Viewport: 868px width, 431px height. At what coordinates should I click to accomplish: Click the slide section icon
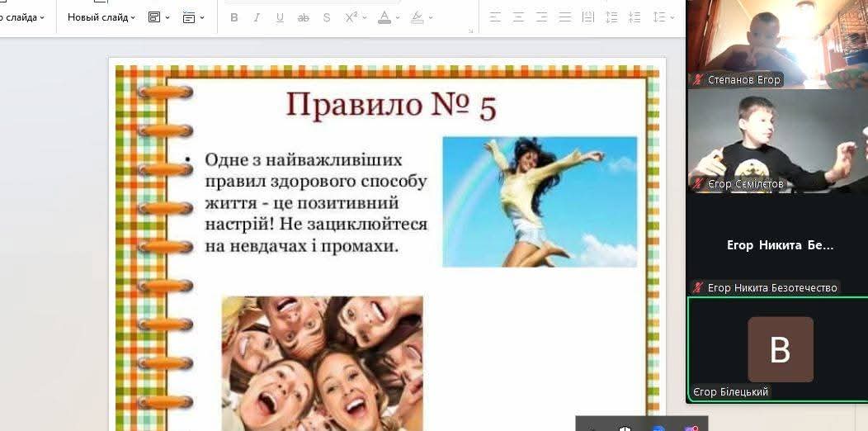pyautogui.click(x=189, y=17)
